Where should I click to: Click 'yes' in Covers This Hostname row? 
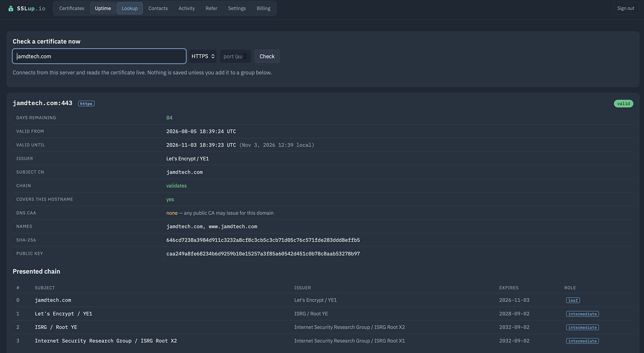tap(170, 199)
